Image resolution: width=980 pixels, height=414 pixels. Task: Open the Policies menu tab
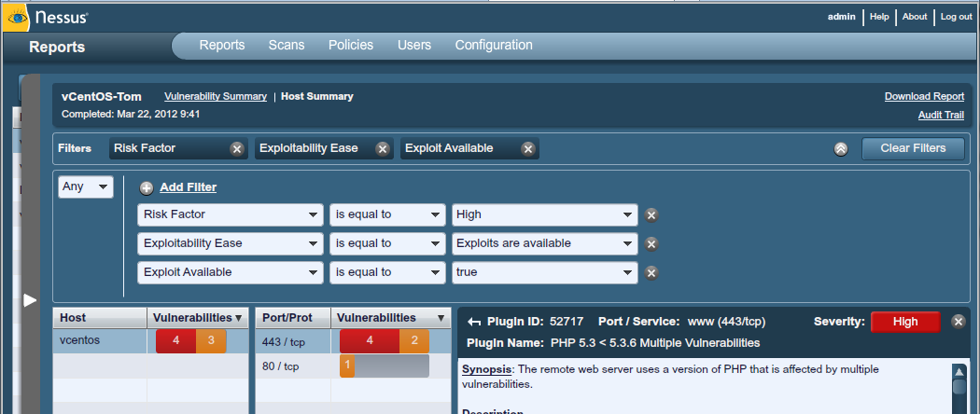[351, 46]
